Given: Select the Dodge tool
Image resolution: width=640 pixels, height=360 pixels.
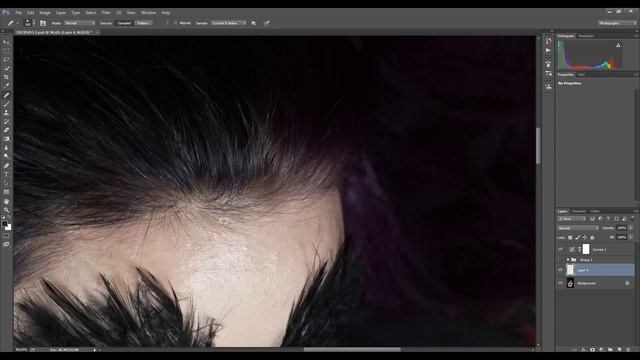Looking at the screenshot, I should (6, 156).
